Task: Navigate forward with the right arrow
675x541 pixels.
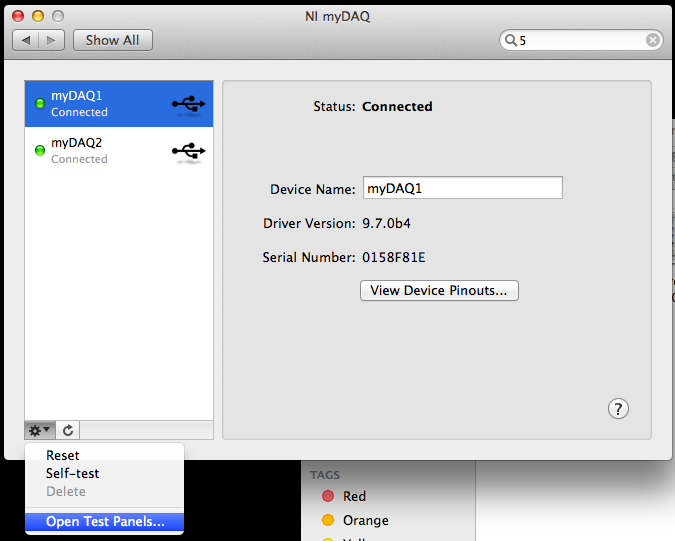Action: (52, 40)
